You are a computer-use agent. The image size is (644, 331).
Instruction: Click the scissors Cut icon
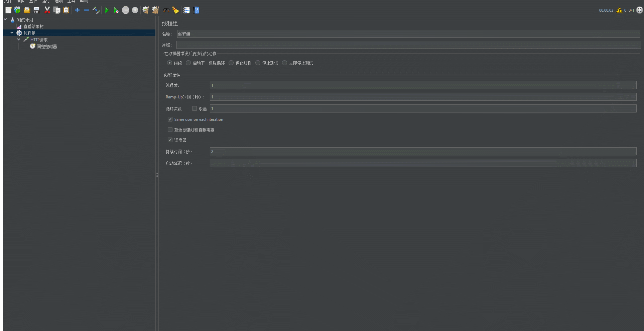(x=47, y=10)
